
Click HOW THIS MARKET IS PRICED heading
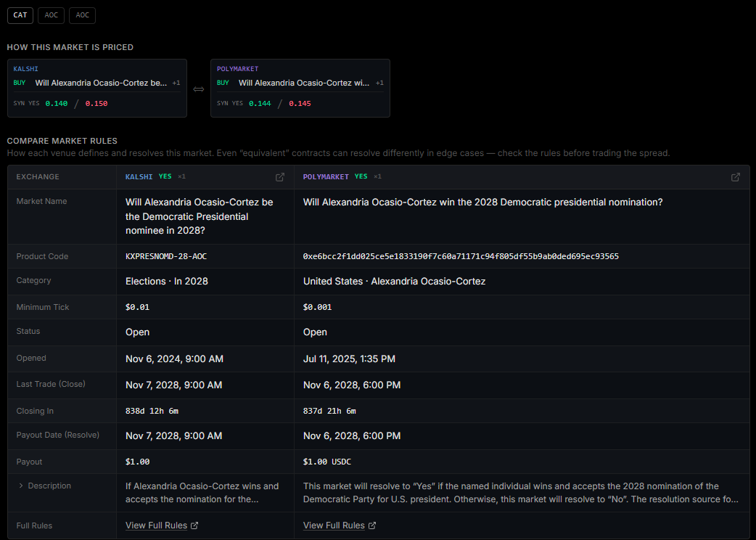(70, 47)
